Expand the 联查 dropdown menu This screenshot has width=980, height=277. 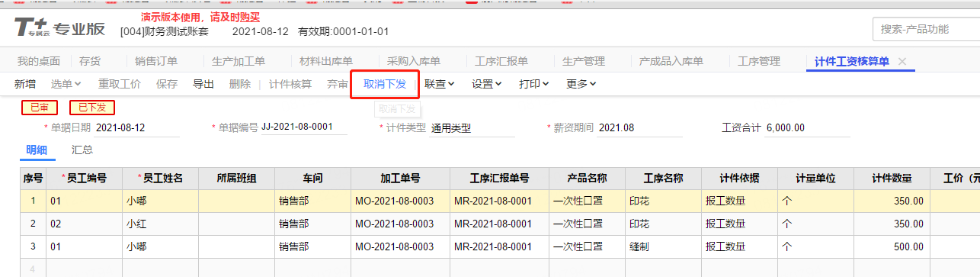pos(440,84)
